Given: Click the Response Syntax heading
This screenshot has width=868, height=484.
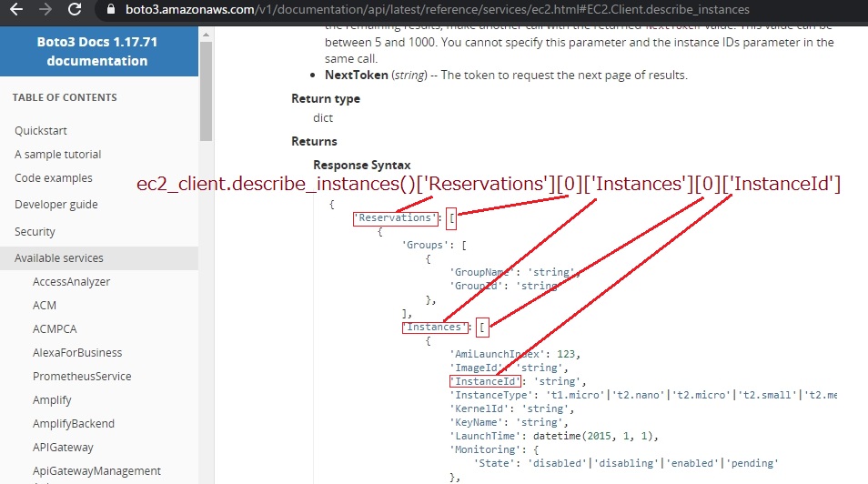Looking at the screenshot, I should 362,165.
